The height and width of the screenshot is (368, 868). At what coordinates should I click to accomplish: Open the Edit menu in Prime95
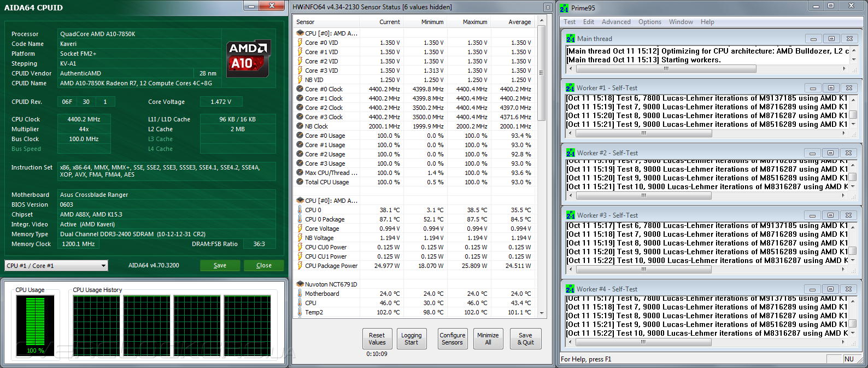point(589,22)
